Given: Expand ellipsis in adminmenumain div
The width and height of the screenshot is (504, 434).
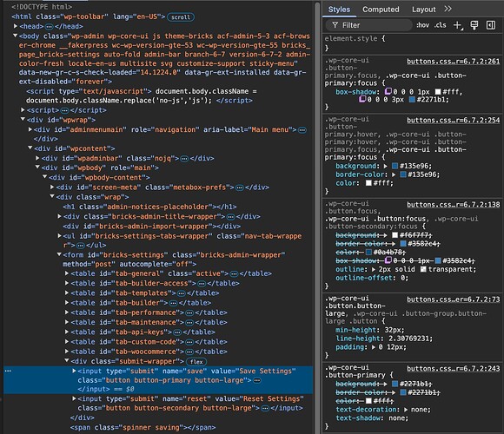Looking at the screenshot, I should [302, 130].
